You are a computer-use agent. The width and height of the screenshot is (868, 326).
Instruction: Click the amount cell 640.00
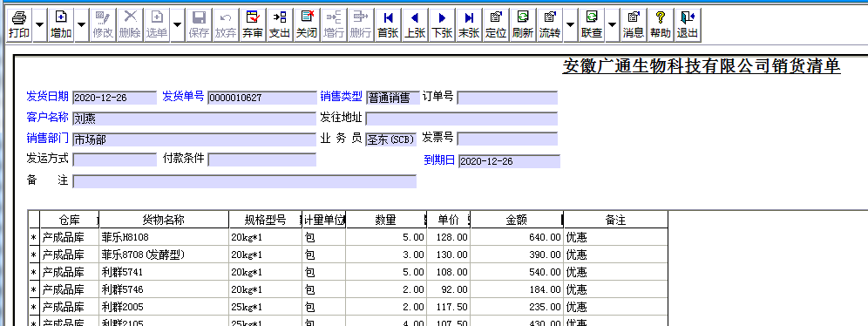(517, 237)
